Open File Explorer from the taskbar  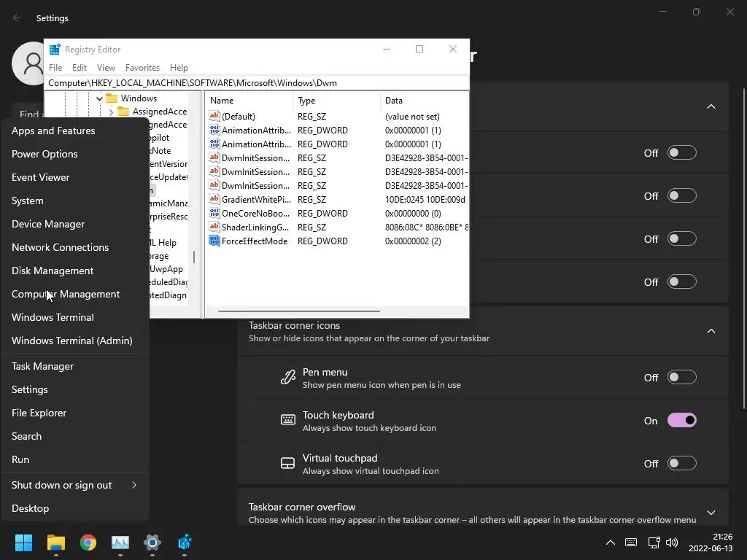click(55, 542)
